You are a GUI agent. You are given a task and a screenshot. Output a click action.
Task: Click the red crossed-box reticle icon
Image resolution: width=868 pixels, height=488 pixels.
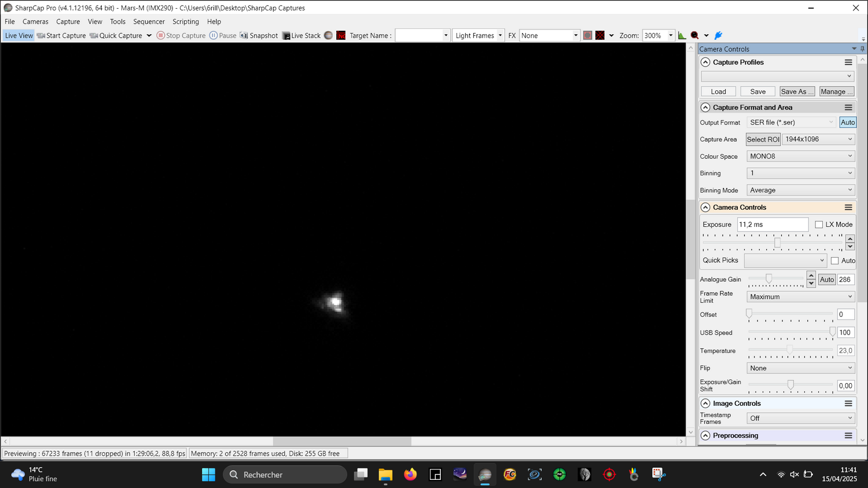(600, 35)
